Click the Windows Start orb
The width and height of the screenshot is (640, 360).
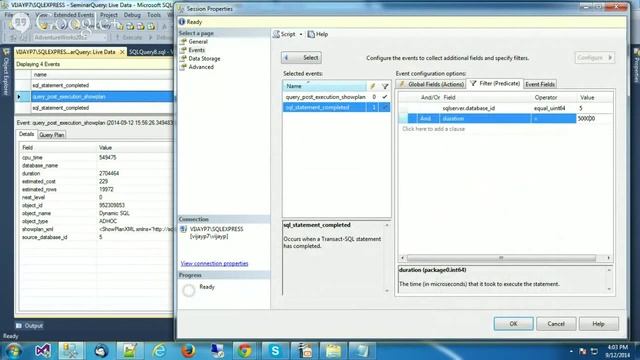click(13, 351)
